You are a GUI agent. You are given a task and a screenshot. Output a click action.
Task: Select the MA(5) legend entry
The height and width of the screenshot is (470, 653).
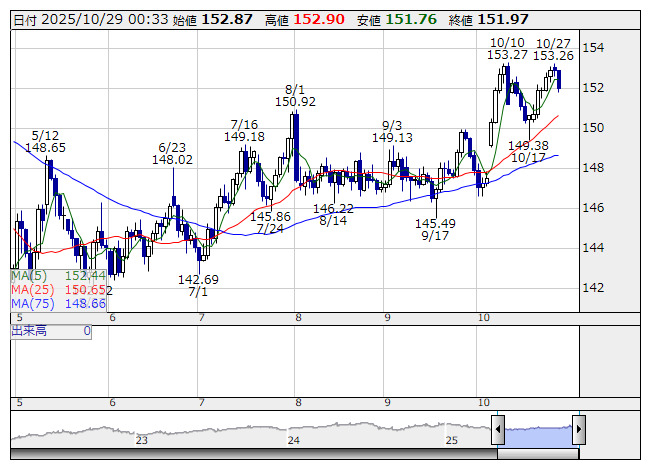(59, 276)
